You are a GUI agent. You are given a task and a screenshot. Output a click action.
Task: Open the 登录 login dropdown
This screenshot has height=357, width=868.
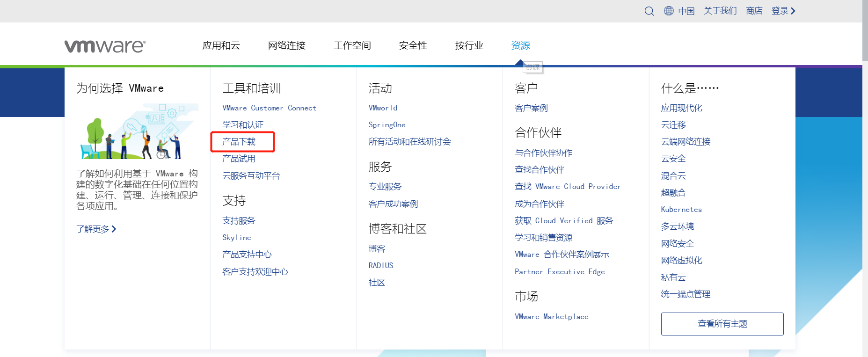click(x=783, y=11)
